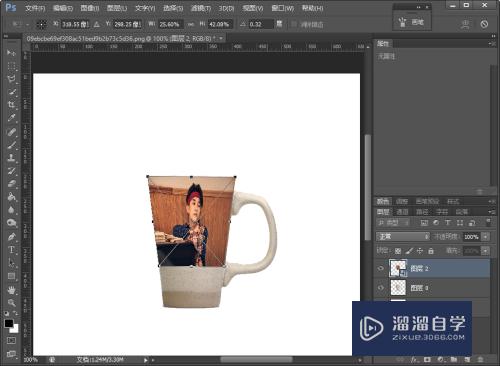The image size is (500, 366).
Task: Select the Brush tool
Action: tap(11, 144)
